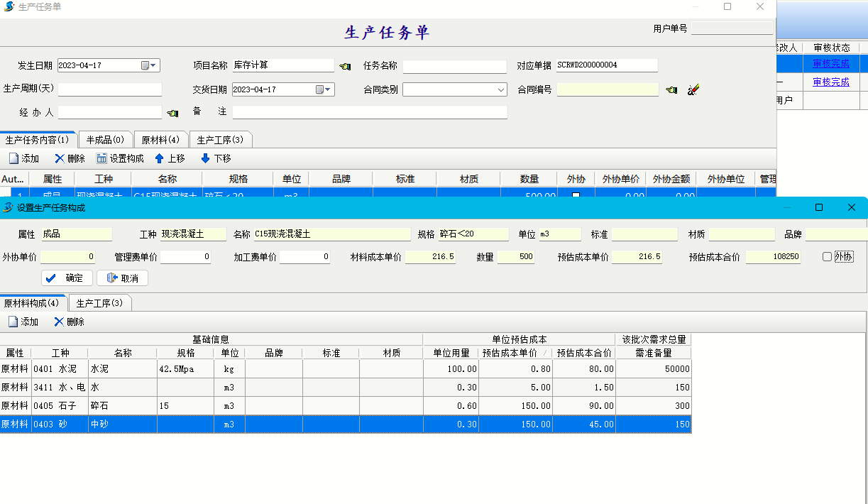Switch to the 生产任务内容(1) tab

coord(38,140)
